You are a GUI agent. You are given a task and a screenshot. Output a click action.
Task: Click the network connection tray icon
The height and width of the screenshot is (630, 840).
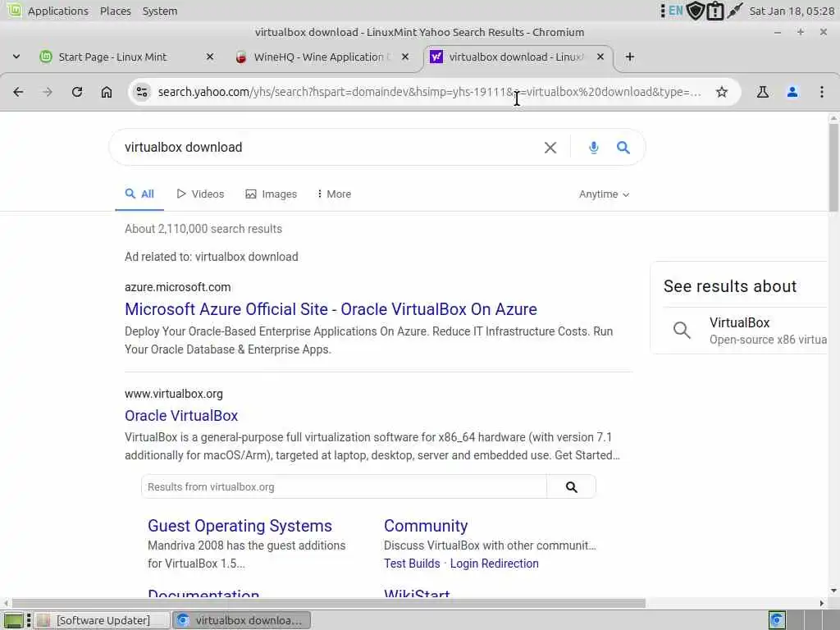click(734, 11)
